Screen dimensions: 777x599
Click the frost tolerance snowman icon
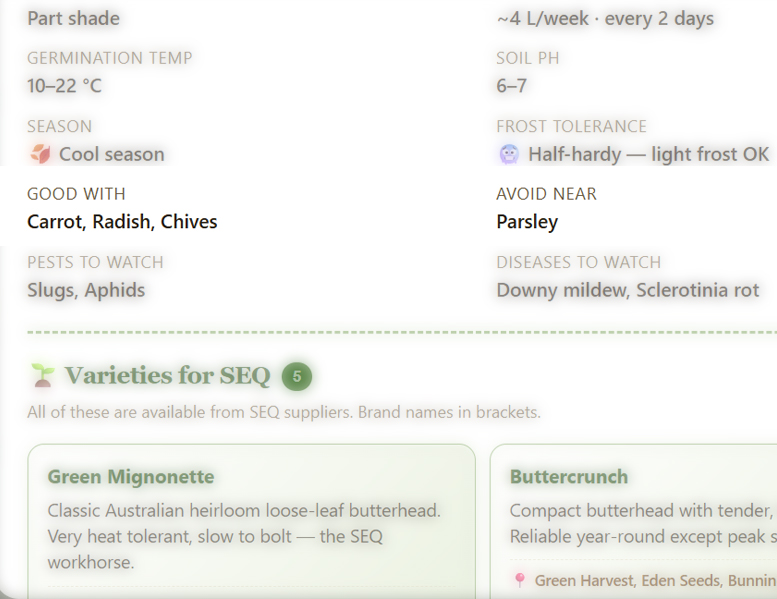(509, 154)
